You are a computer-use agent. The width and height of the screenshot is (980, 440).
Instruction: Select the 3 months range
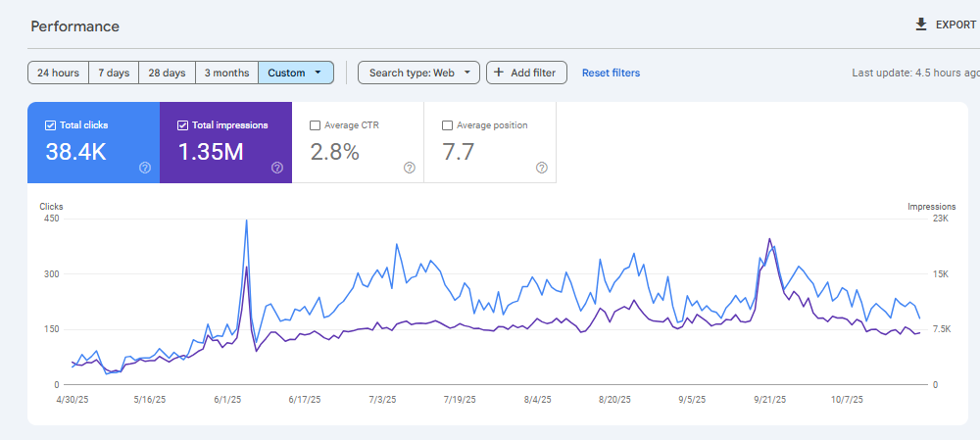[226, 73]
